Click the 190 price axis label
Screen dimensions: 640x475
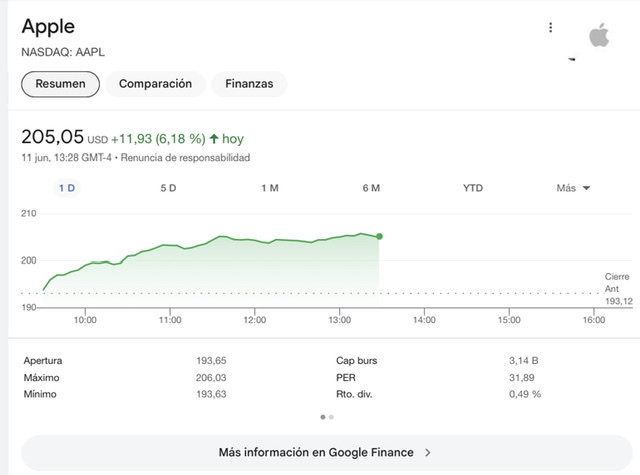click(x=29, y=307)
